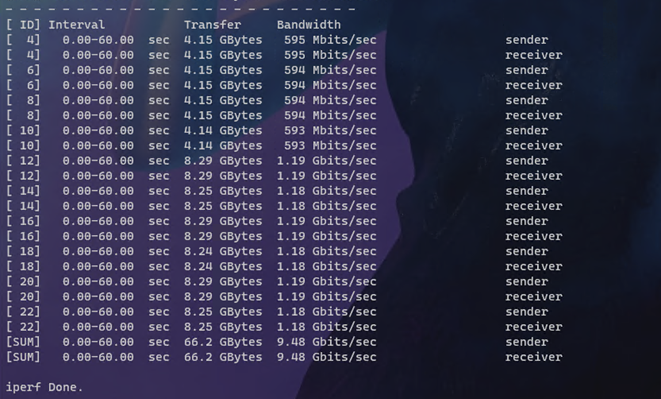Image resolution: width=661 pixels, height=399 pixels.
Task: Click the [ 22] identifier on the receiver row
Action: 23,327
